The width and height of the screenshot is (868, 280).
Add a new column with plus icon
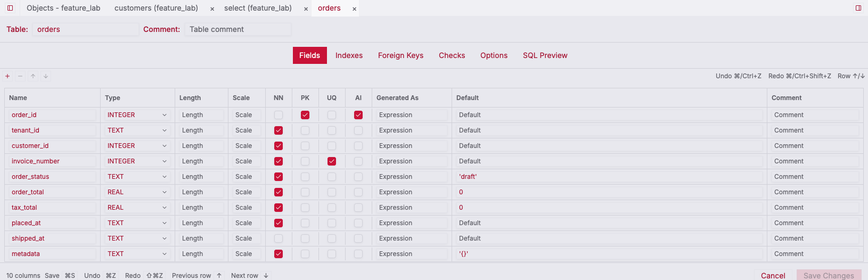7,76
